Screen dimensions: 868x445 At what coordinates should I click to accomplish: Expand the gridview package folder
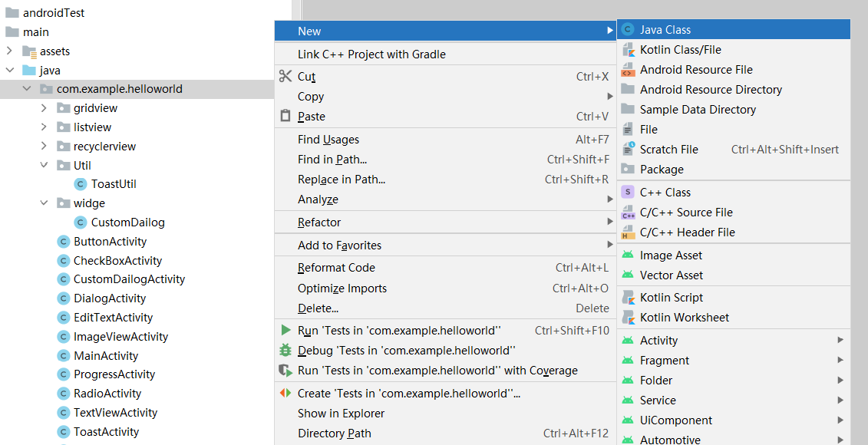click(x=45, y=108)
